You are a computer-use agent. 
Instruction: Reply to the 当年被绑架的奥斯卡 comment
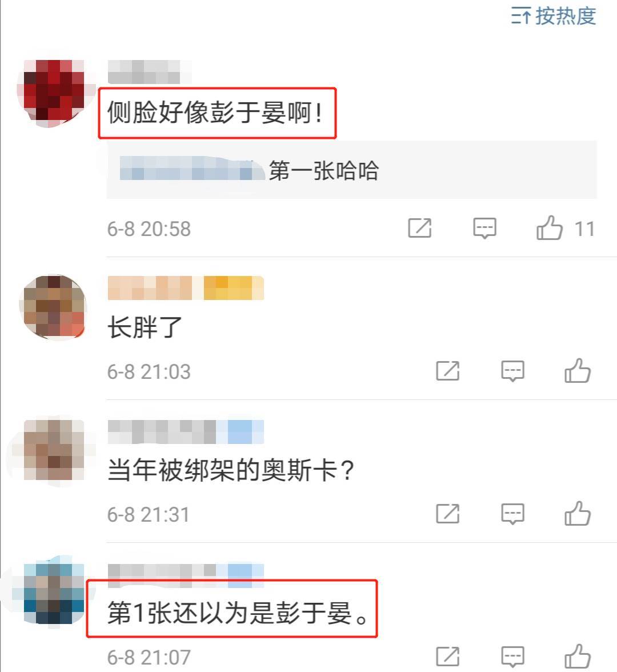pyautogui.click(x=512, y=513)
